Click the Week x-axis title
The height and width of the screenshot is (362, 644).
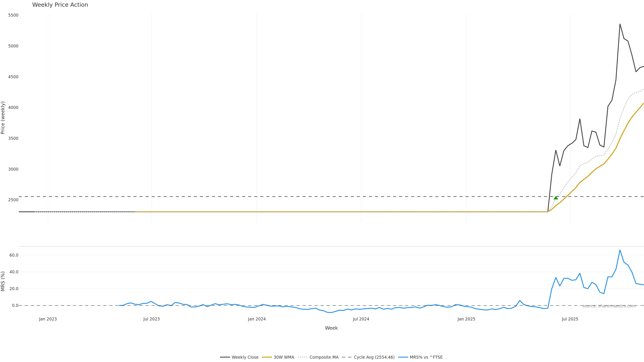point(331,328)
